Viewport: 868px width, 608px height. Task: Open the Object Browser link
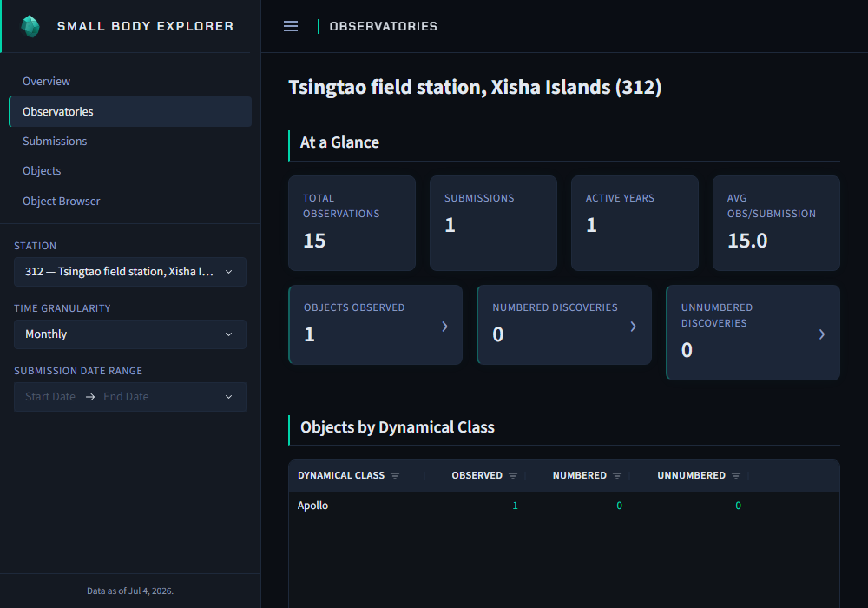tap(62, 201)
